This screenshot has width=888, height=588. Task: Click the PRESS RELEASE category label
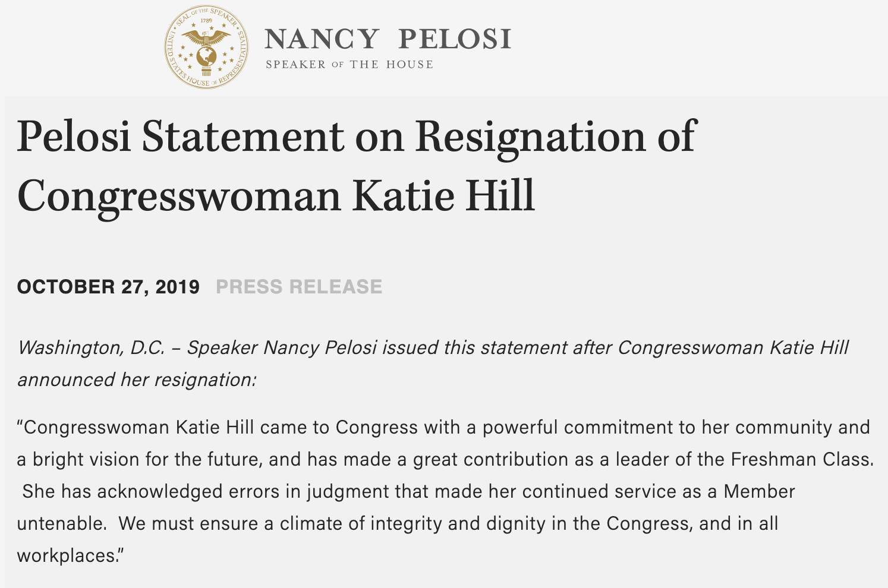click(299, 287)
